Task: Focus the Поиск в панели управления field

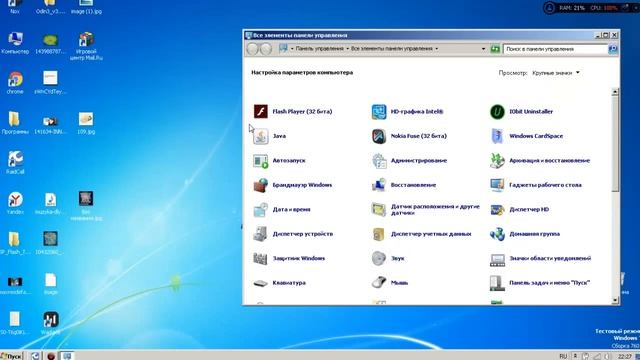Action: point(556,49)
